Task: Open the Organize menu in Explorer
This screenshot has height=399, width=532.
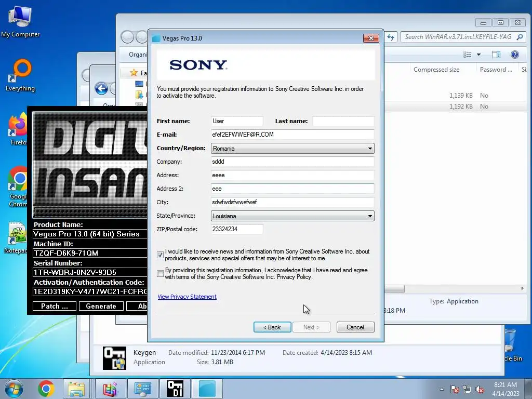Action: (138, 54)
